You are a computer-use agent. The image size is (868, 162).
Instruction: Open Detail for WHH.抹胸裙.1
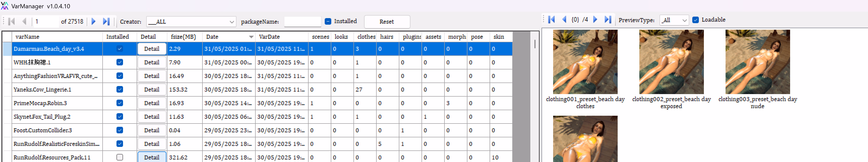[152, 62]
